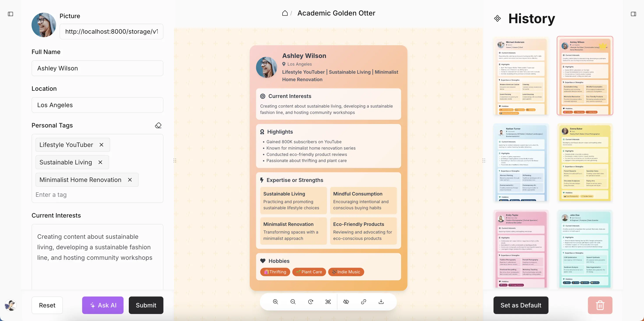Click the zoom in icon on toolbar
Viewport: 644px width, 321px height.
coord(275,302)
